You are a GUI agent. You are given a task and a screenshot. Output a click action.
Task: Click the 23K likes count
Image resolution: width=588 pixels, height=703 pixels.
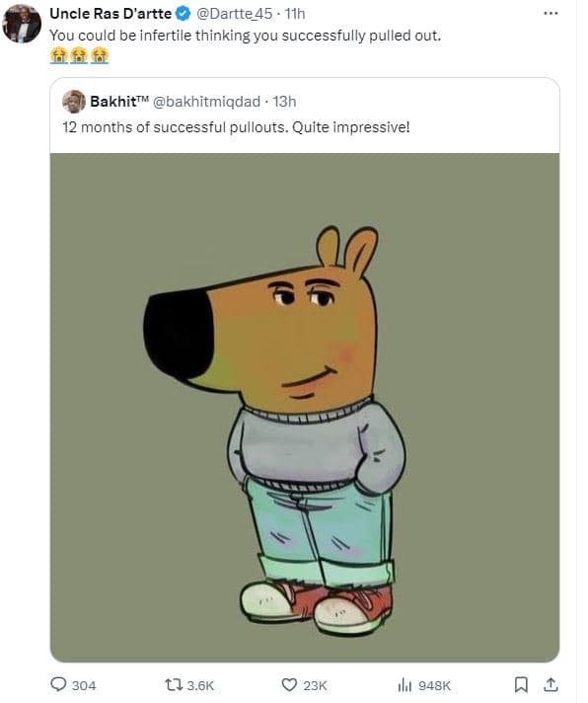(315, 685)
